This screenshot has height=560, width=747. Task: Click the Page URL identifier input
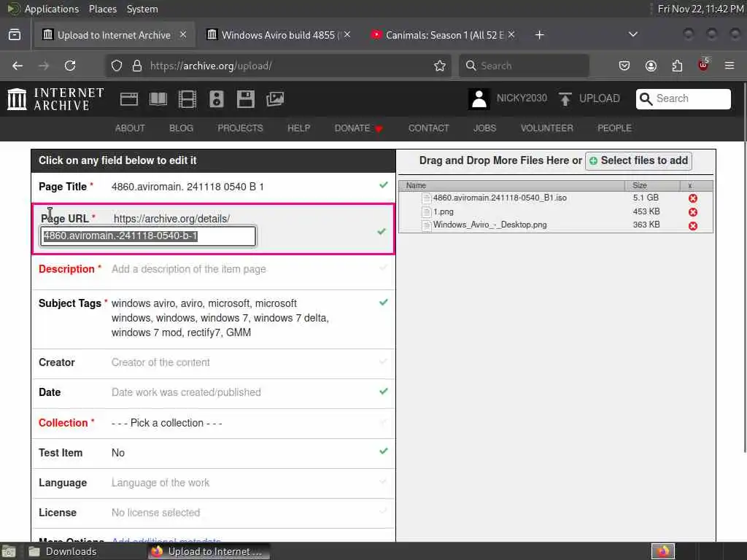click(148, 236)
